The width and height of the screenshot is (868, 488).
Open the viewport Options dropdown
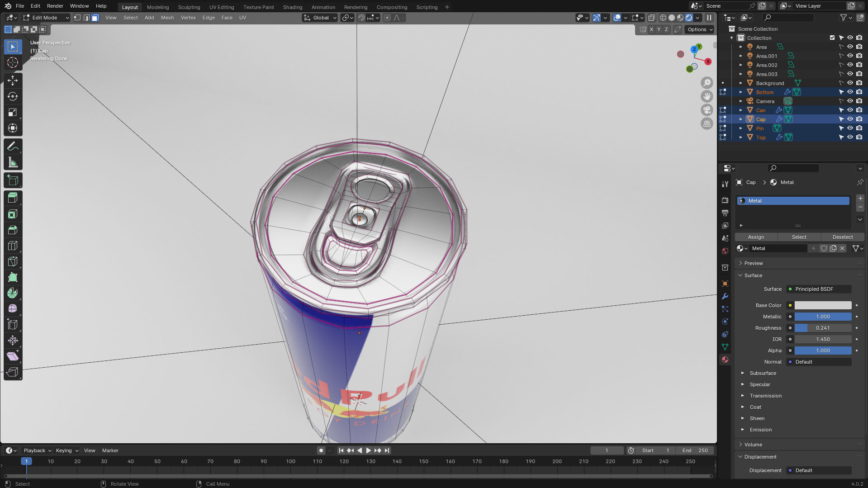[x=699, y=29]
